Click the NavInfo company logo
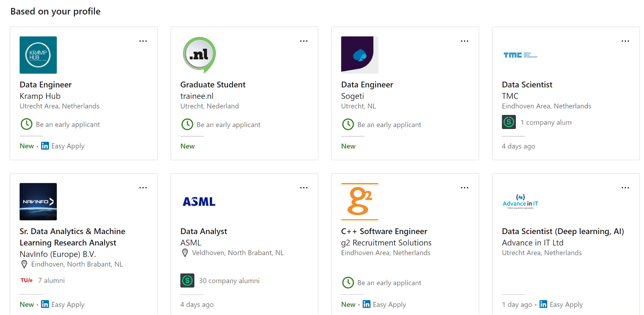The height and width of the screenshot is (315, 644). (x=38, y=202)
